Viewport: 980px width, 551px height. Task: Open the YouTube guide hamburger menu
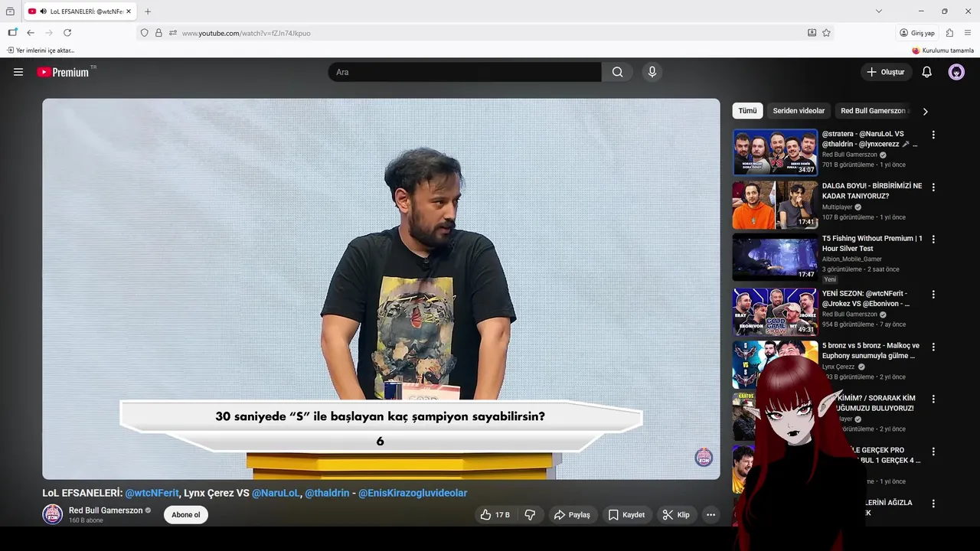(18, 72)
